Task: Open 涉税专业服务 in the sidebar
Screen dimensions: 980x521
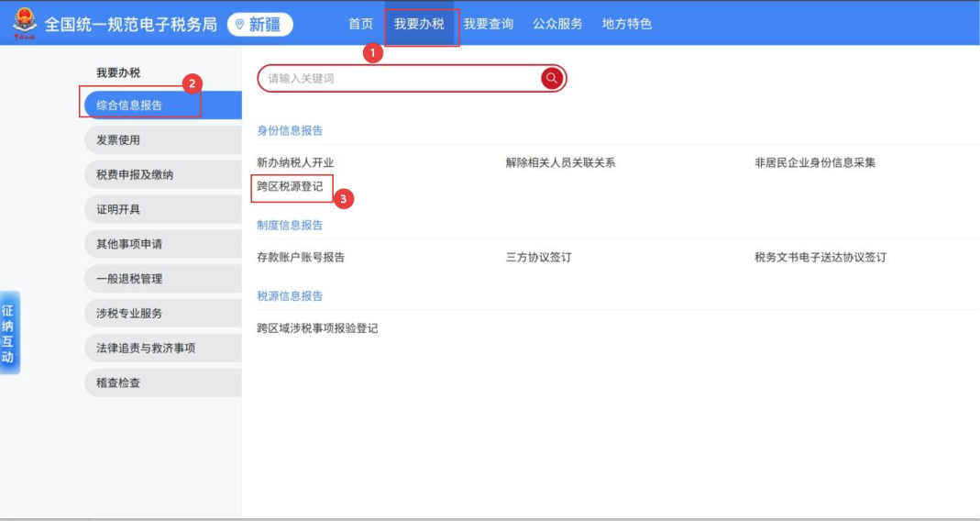Action: (x=162, y=314)
